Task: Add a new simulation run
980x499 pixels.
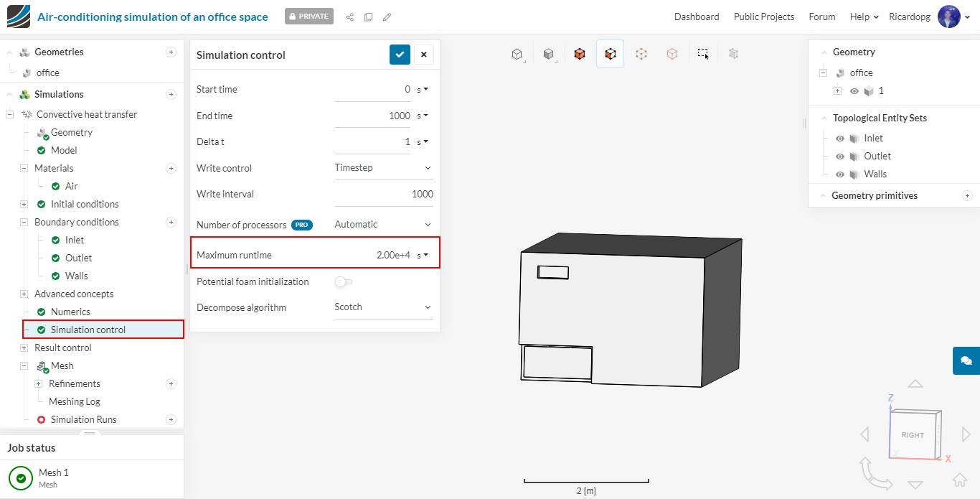Action: tap(171, 419)
